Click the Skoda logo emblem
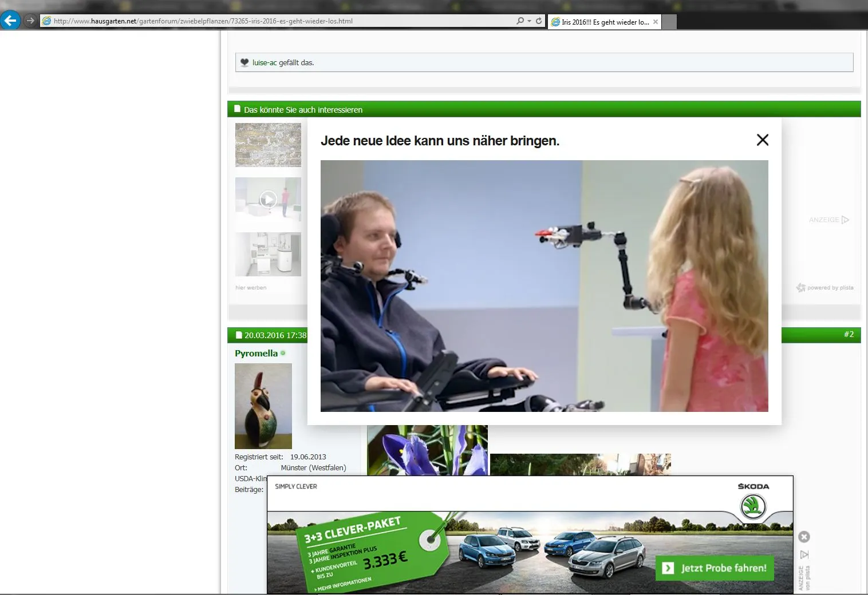 [753, 506]
